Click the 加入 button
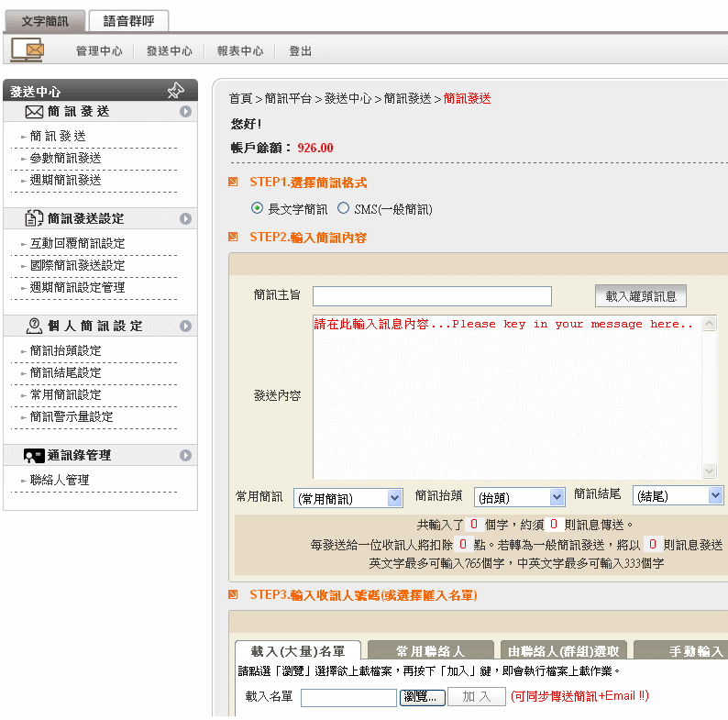Viewport: 728px width, 720px height. point(477,697)
